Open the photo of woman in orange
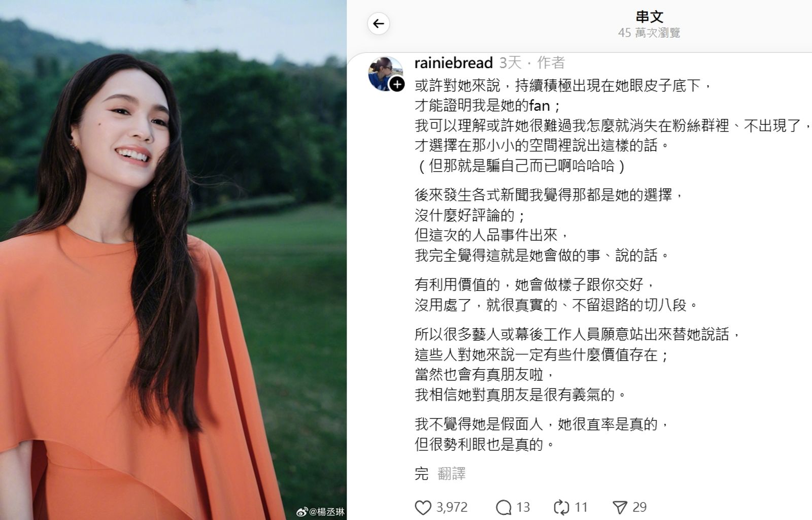This screenshot has height=520, width=812. (x=173, y=260)
